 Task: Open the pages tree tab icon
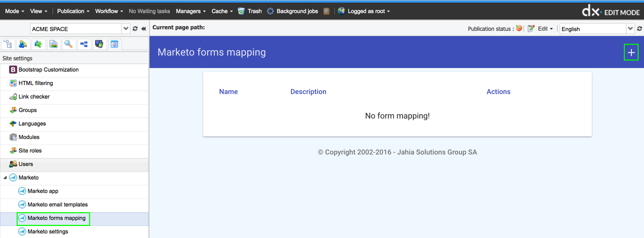coord(8,44)
